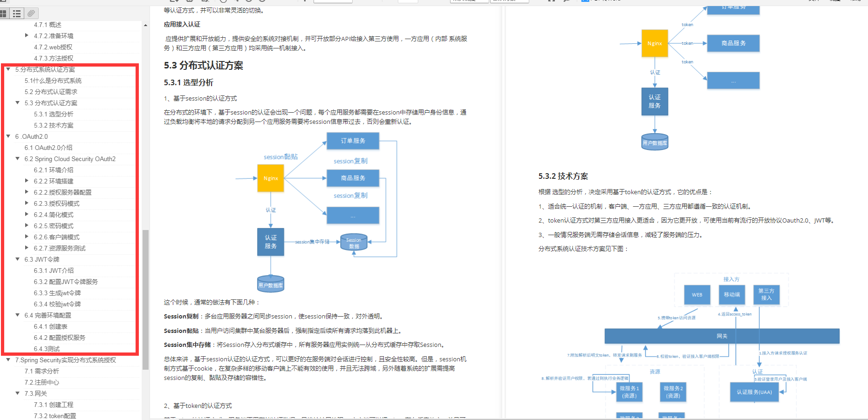The image size is (868, 420).
Task: Open outline entry 4.7.3.方法授权
Action: click(54, 58)
